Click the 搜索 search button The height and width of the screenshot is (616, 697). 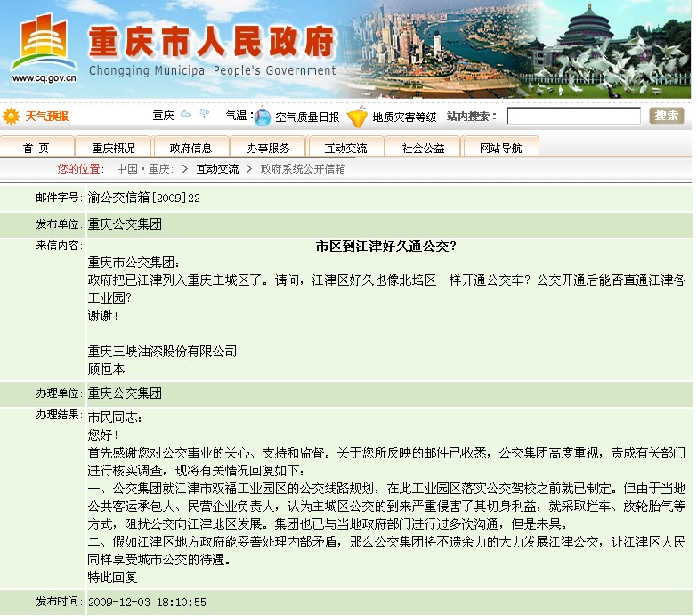pos(667,116)
